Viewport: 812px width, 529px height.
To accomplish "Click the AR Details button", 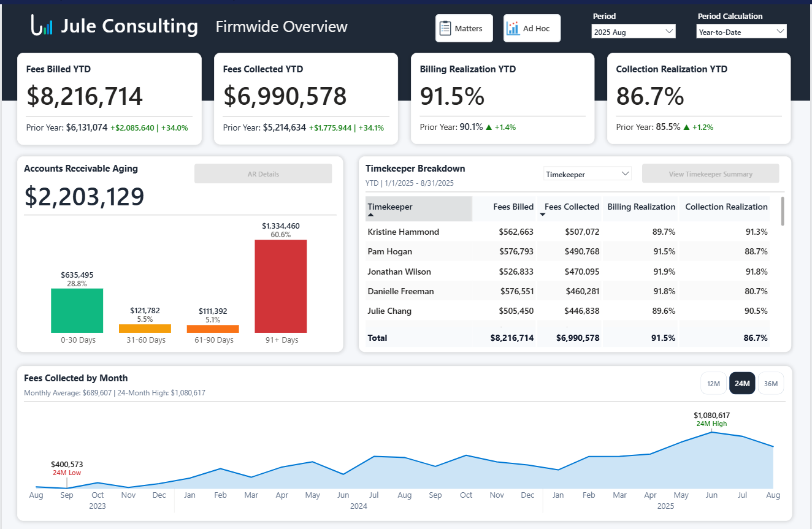I will pos(262,173).
